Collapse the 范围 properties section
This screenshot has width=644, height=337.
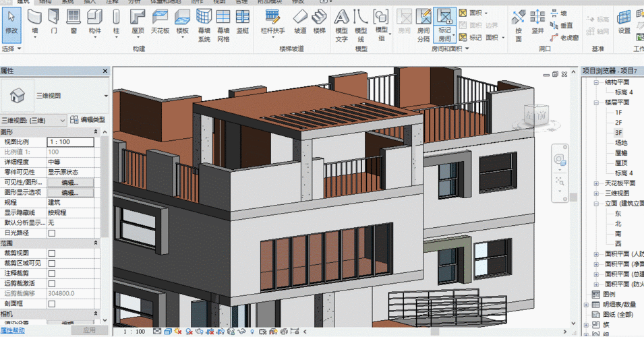[96, 243]
